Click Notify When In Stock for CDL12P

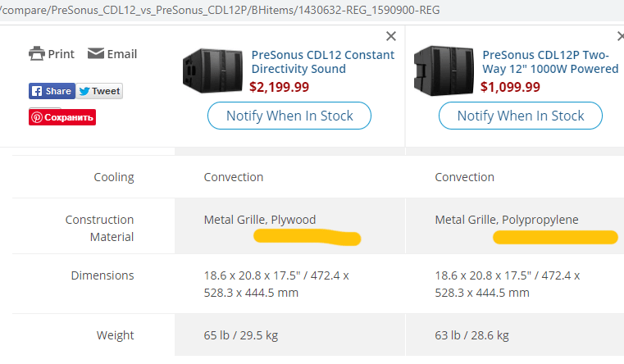(521, 116)
